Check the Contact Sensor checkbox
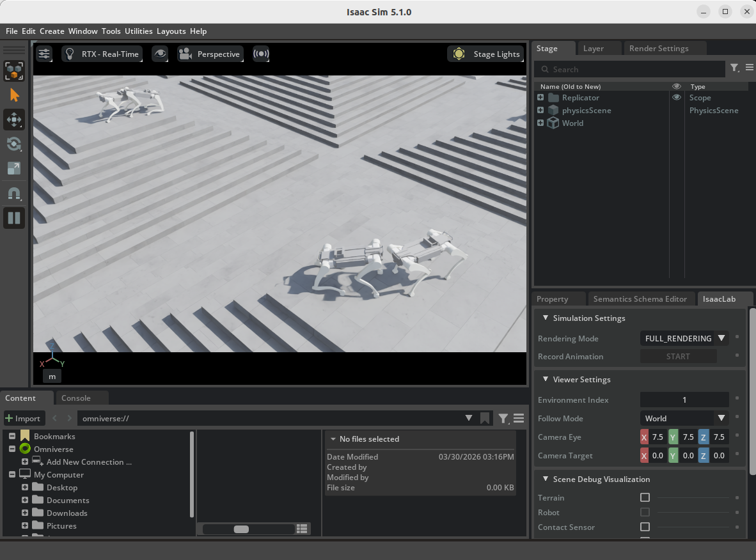This screenshot has width=756, height=560. pyautogui.click(x=645, y=527)
